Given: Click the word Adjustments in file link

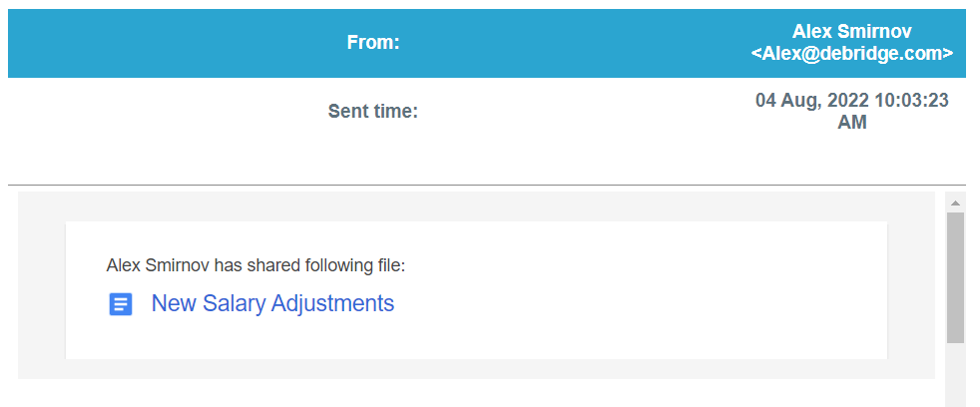Looking at the screenshot, I should (x=333, y=303).
